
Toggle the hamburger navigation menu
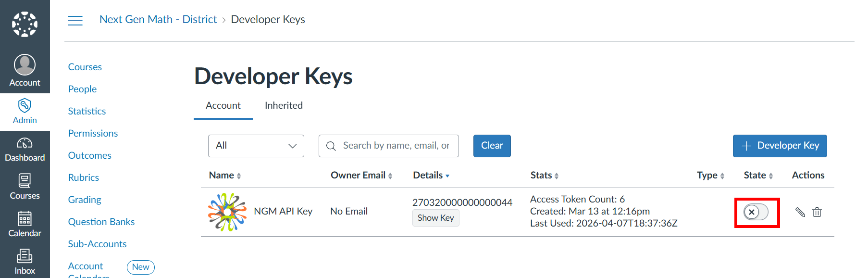click(x=75, y=20)
